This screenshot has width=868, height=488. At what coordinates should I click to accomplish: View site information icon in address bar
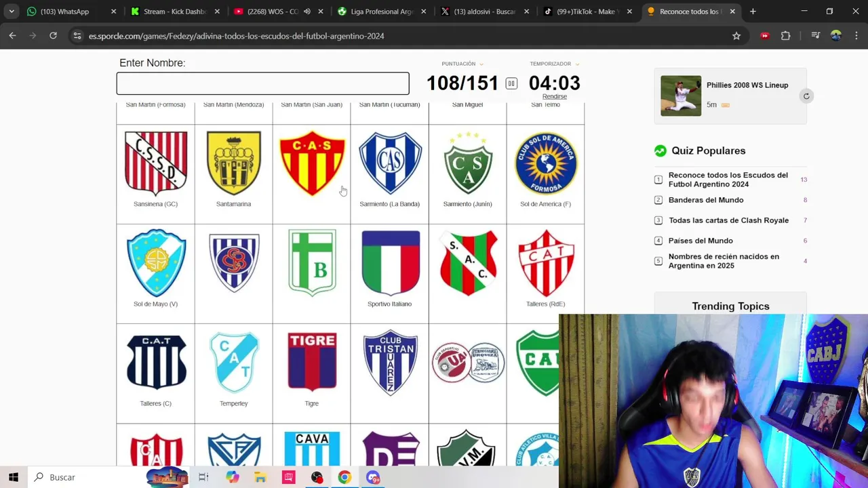coord(77,36)
